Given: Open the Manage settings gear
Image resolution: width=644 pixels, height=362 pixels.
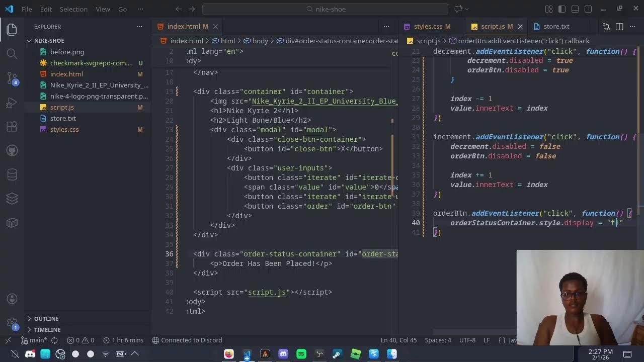Looking at the screenshot, I should coord(12,323).
